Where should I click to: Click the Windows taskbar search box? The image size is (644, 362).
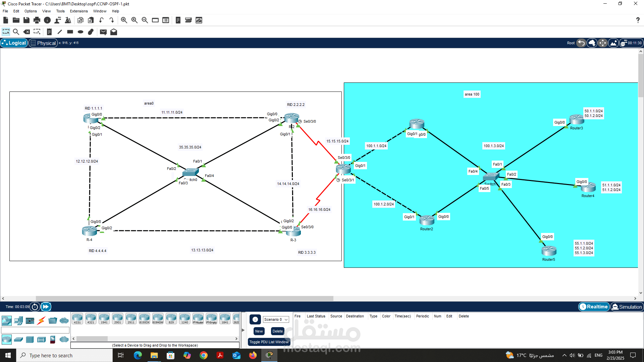[x=64, y=355]
